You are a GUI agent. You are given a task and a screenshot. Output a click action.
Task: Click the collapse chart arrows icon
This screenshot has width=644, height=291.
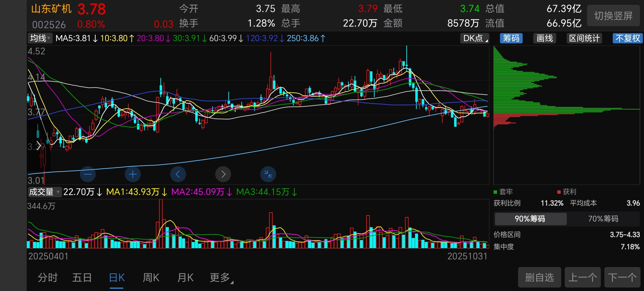(x=268, y=174)
